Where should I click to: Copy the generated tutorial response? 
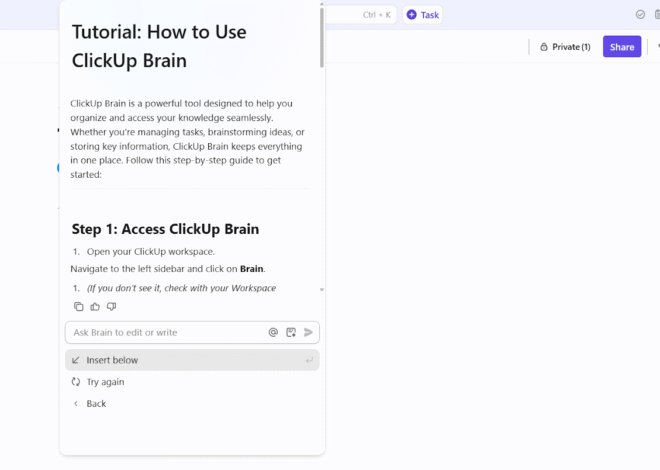(79, 306)
